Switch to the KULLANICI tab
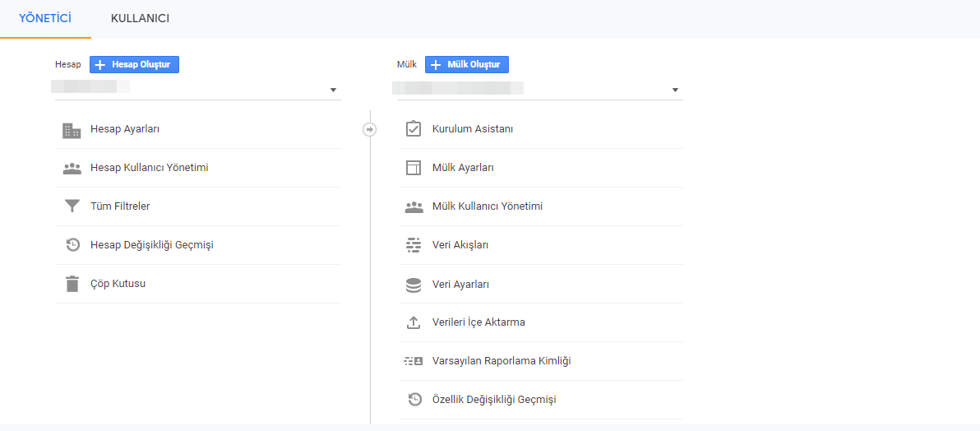980x431 pixels. (x=140, y=18)
